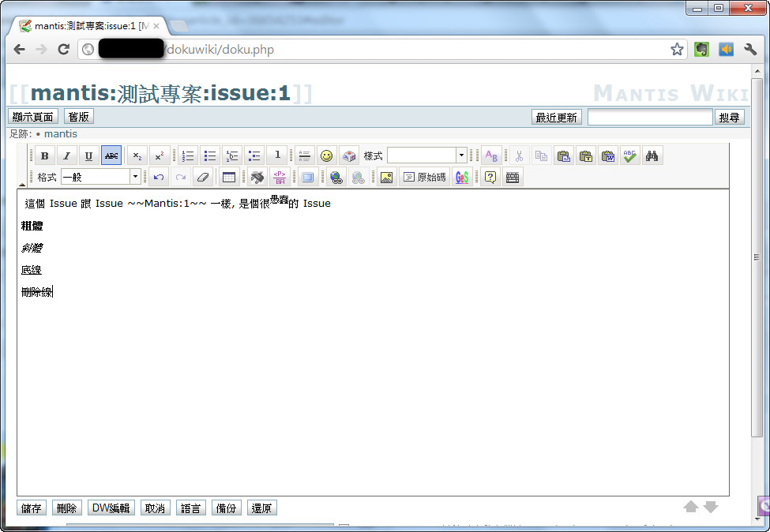The height and width of the screenshot is (532, 770).
Task: Paste as plain text icon
Action: coord(586,156)
